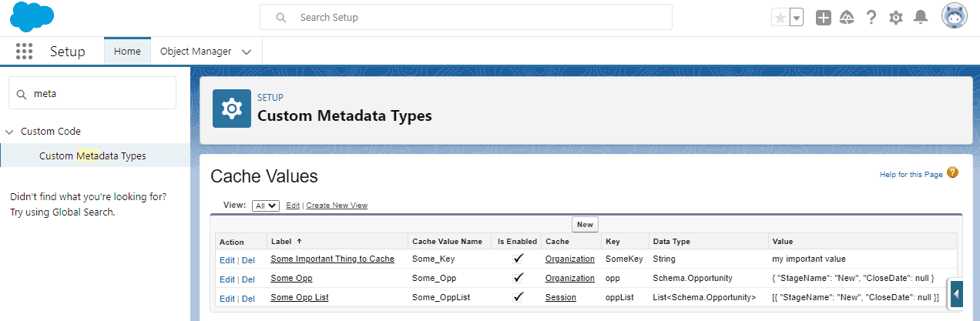The width and height of the screenshot is (980, 321).
Task: Click the Quick Find box containing meta
Action: click(92, 93)
